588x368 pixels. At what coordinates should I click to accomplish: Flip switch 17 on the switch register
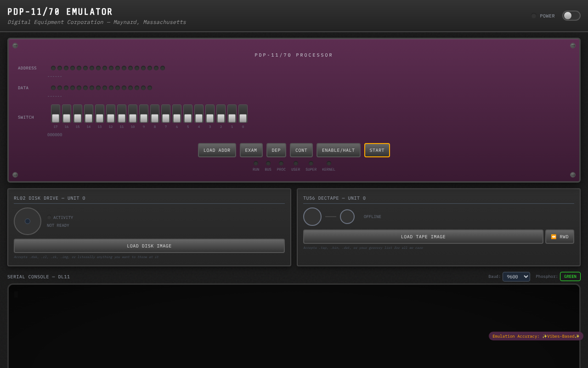(55, 114)
